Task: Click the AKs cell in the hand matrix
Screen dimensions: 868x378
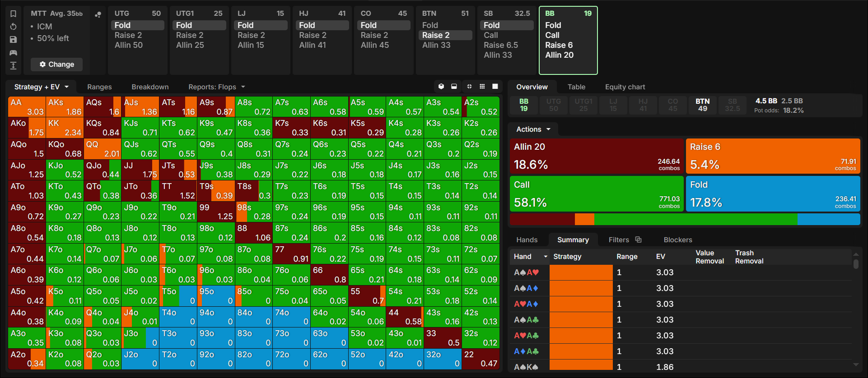Action: click(65, 107)
